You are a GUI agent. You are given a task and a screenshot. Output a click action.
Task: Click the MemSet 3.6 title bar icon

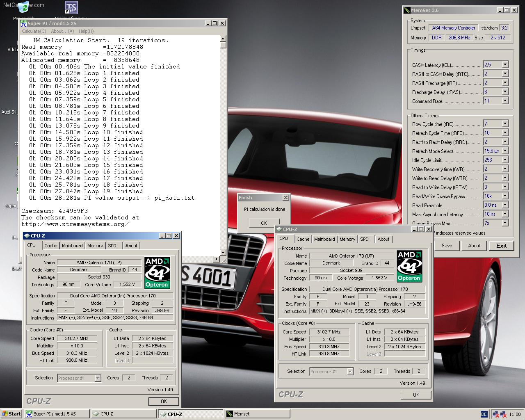tap(407, 10)
